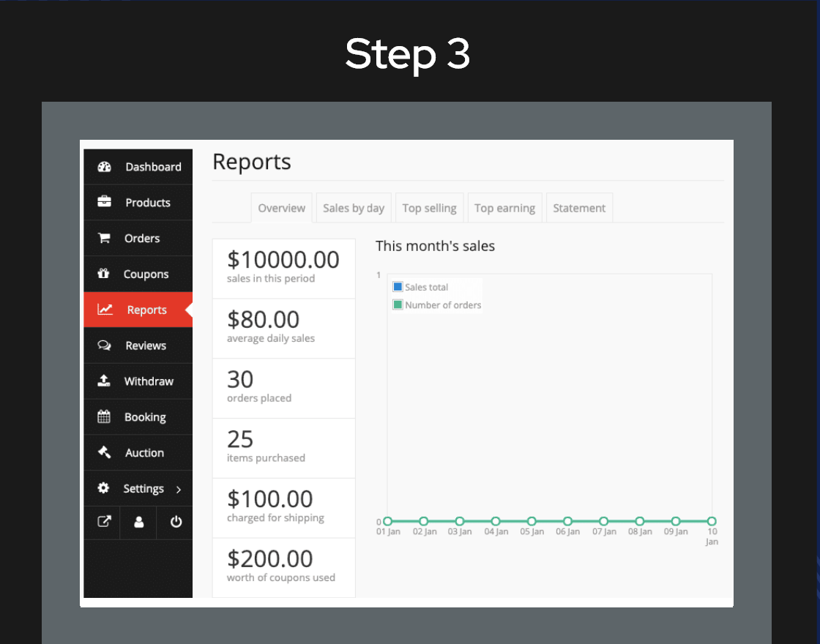Toggle the Number of orders legend swatch
Image resolution: width=820 pixels, height=644 pixels.
pyautogui.click(x=398, y=304)
